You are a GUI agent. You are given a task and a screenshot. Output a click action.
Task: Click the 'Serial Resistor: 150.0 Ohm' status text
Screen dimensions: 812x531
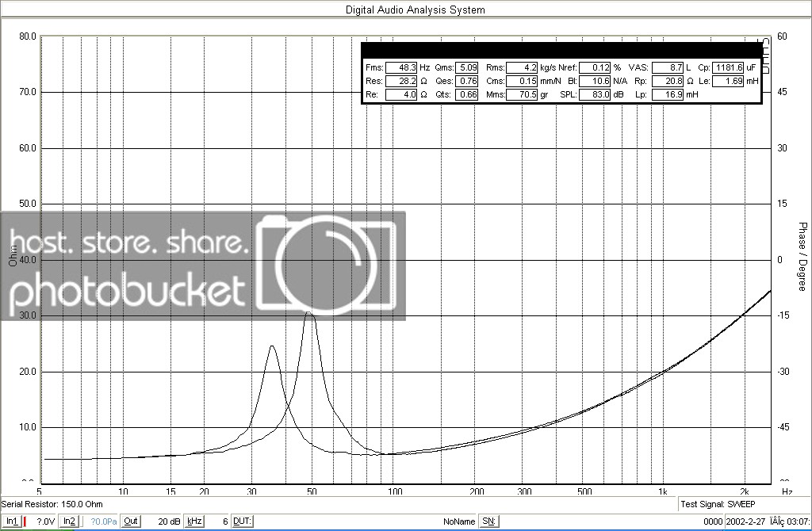[x=52, y=504]
